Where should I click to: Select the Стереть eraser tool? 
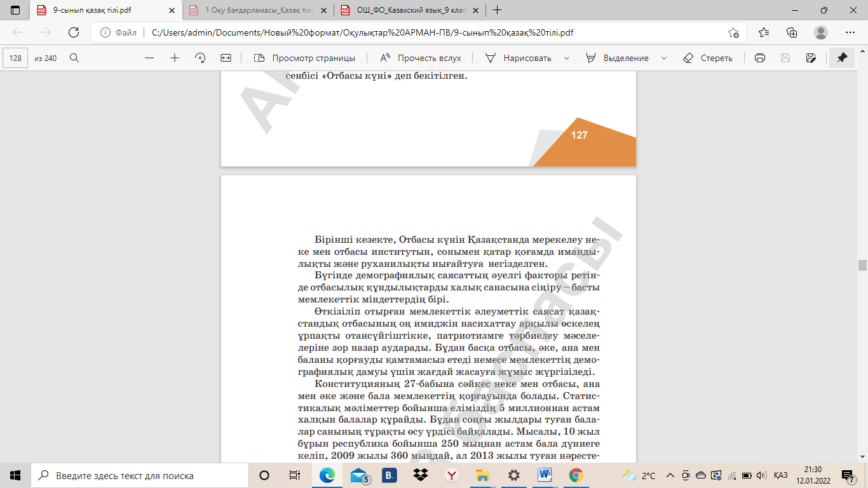tap(708, 58)
